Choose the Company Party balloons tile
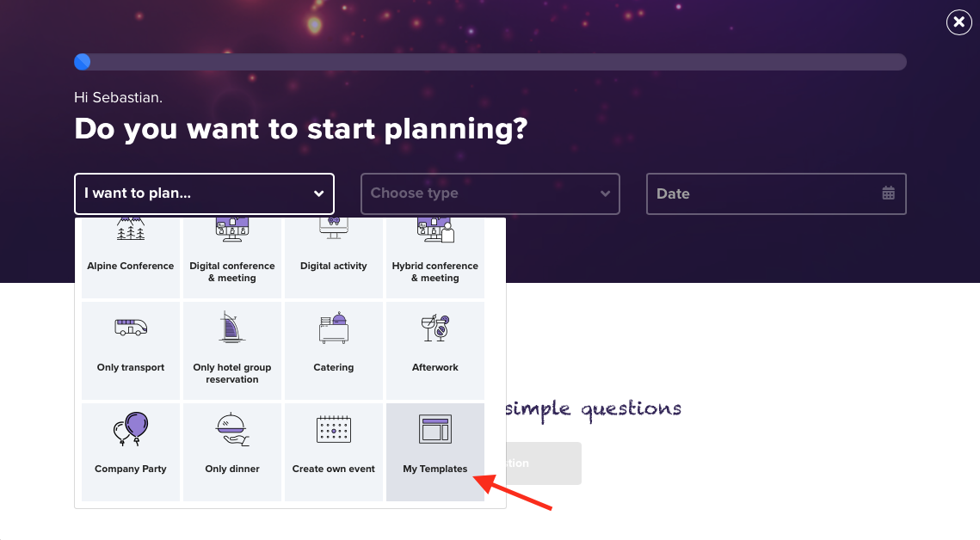 (131, 452)
